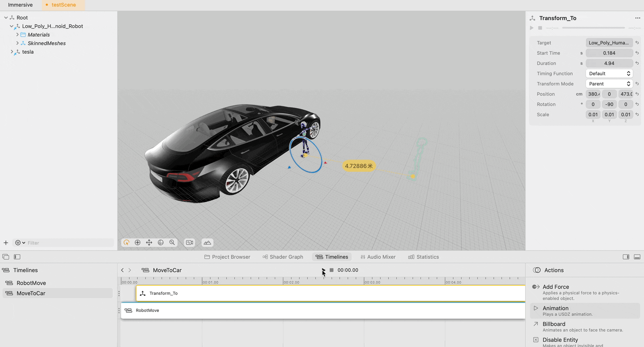The height and width of the screenshot is (347, 644).
Task: Toggle the left sidebar panel visibility
Action: coord(17,257)
